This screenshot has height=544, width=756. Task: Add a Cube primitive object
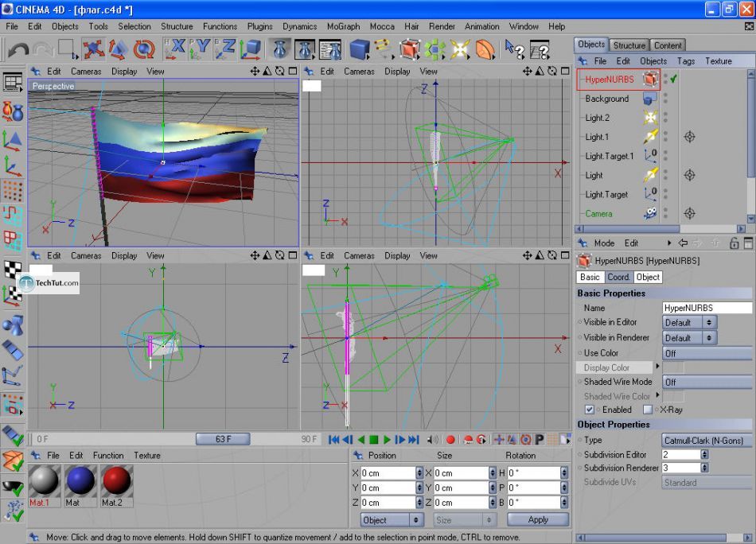click(359, 49)
